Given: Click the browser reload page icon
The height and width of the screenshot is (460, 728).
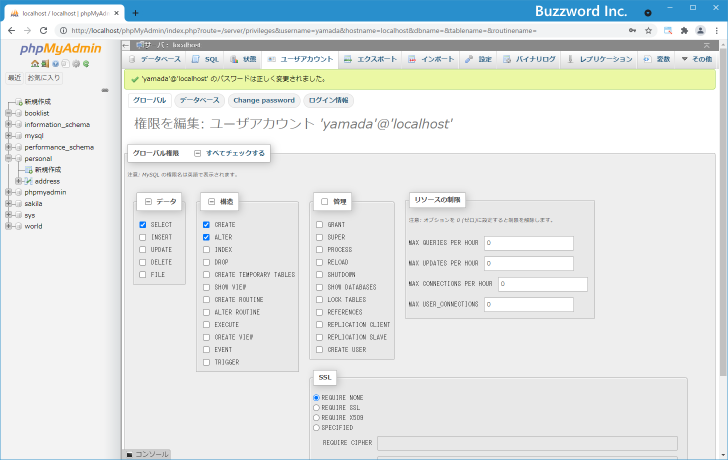Looking at the screenshot, I should pos(54,30).
